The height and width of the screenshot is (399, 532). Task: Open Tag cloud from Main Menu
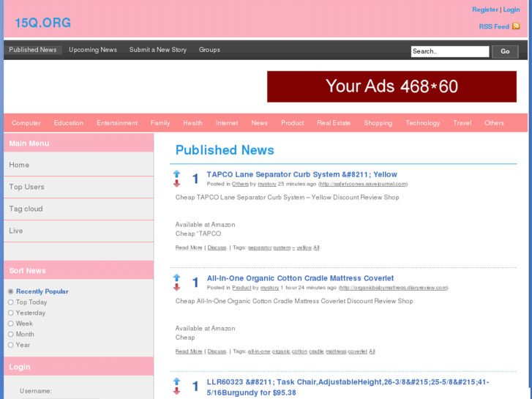click(78, 209)
